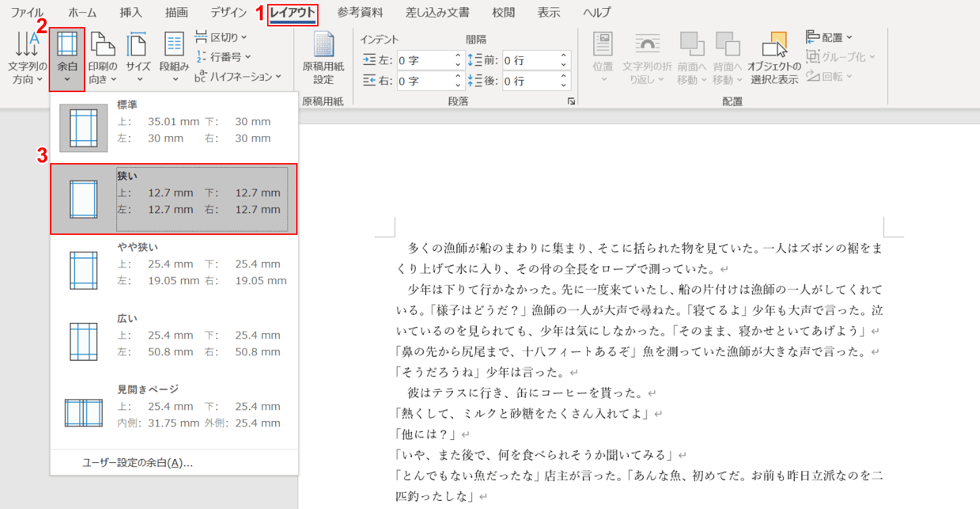This screenshot has height=509, width=980.
Task: Switch to the 参考資料 tab
Action: click(x=360, y=12)
